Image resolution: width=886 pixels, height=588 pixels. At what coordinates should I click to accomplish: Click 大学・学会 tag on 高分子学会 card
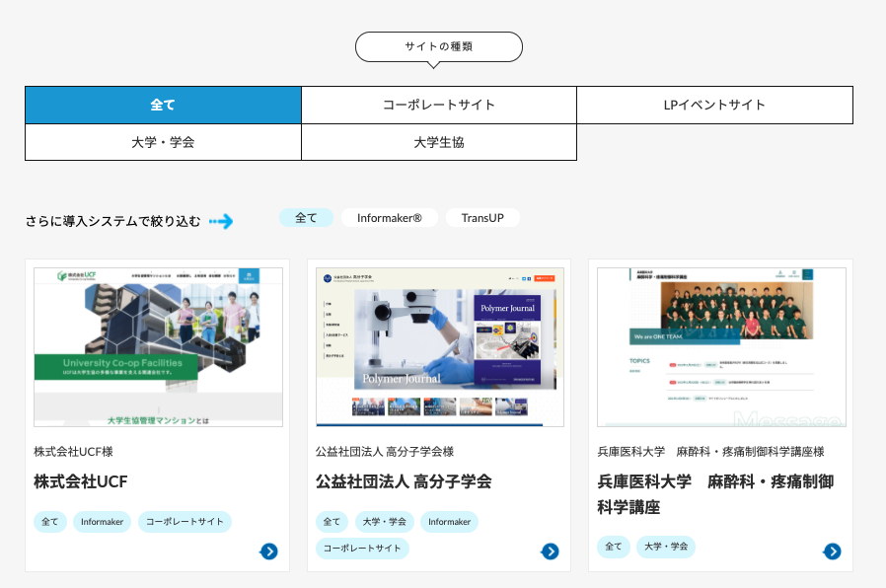tap(385, 522)
